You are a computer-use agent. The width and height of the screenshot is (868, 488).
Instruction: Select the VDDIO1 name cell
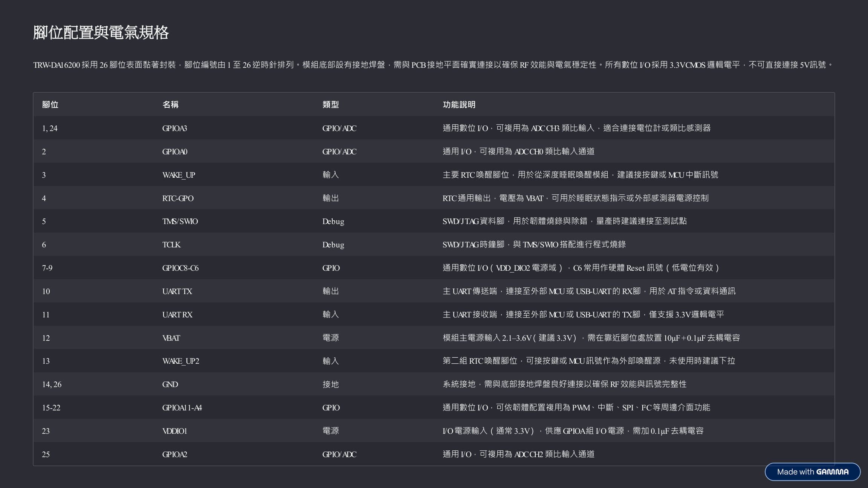pos(174,431)
